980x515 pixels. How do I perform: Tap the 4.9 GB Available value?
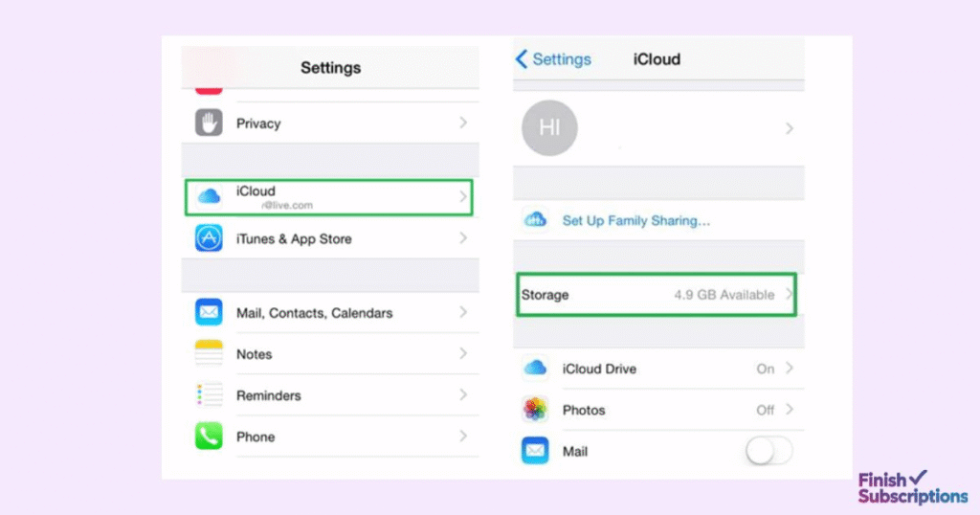pos(724,295)
